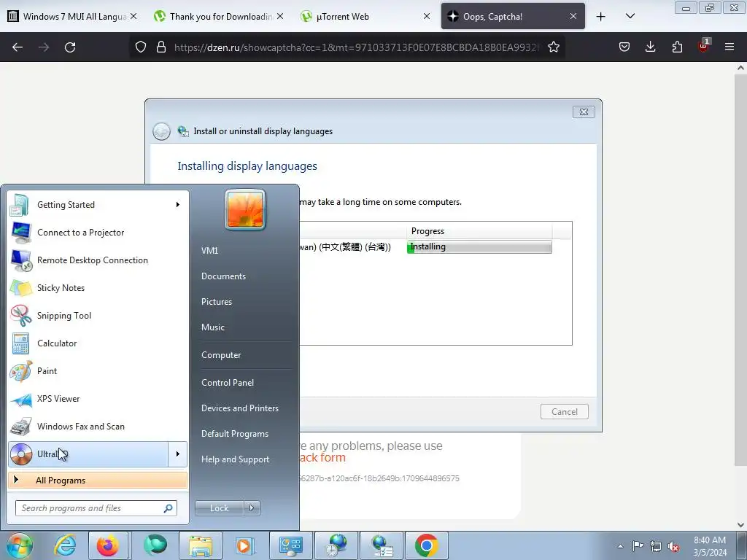Launch XPS Viewer

pyautogui.click(x=98, y=399)
